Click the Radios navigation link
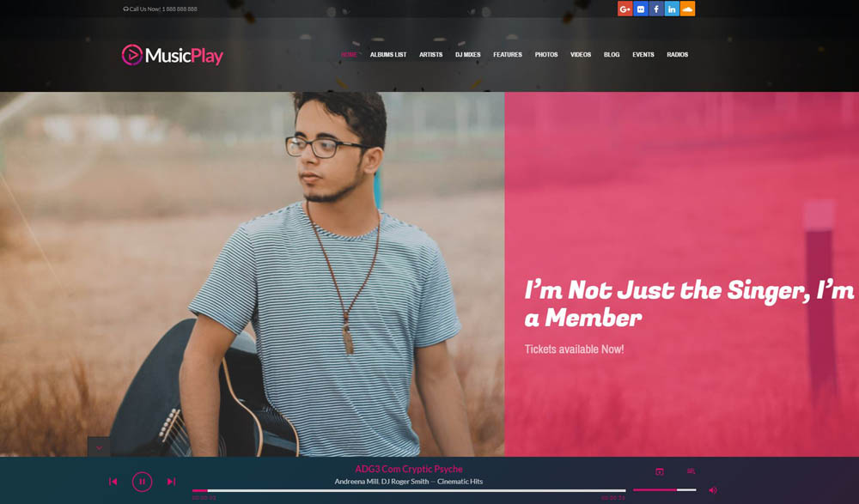This screenshot has height=504, width=859. point(677,55)
